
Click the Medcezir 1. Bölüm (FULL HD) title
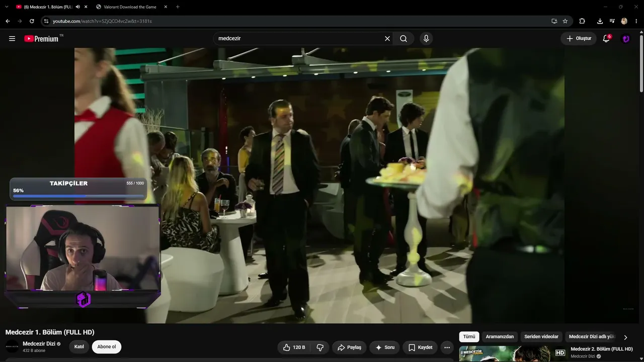[x=50, y=332]
